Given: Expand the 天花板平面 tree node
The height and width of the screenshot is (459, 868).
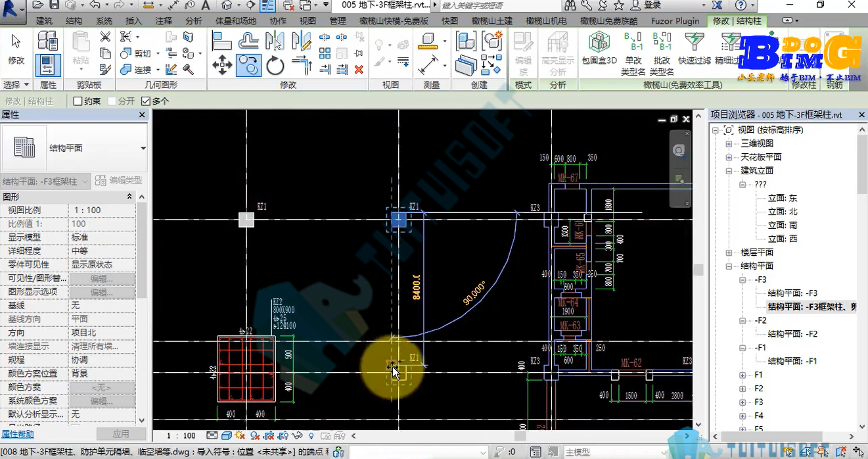Looking at the screenshot, I should click(x=729, y=157).
